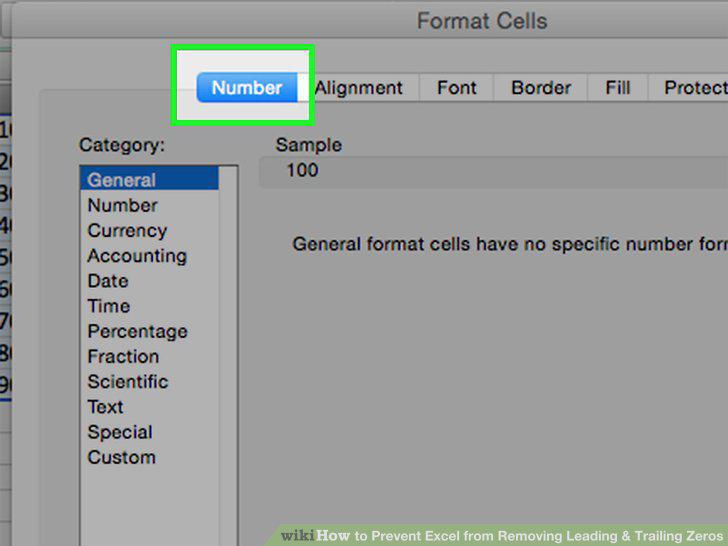Image resolution: width=728 pixels, height=546 pixels.
Task: Choose the Scientific category
Action: point(150,382)
